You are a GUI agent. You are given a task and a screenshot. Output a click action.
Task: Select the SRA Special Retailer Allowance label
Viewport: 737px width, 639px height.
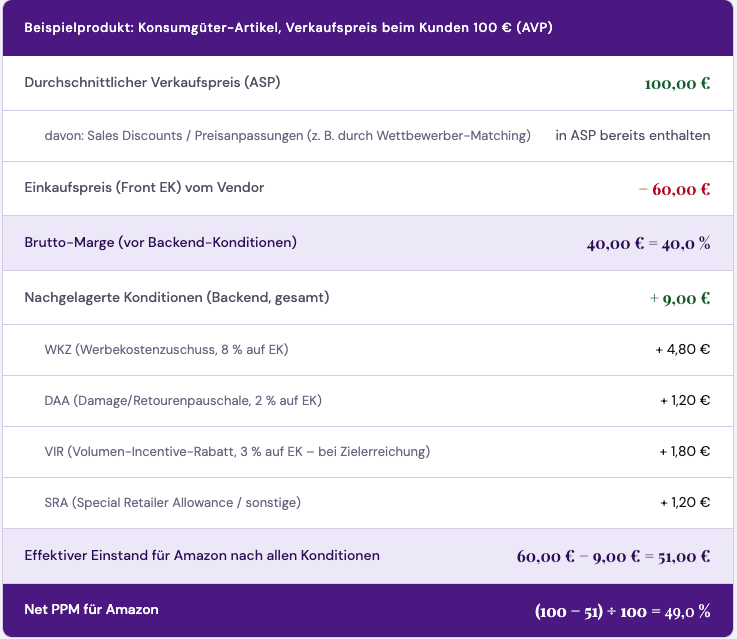[172, 502]
